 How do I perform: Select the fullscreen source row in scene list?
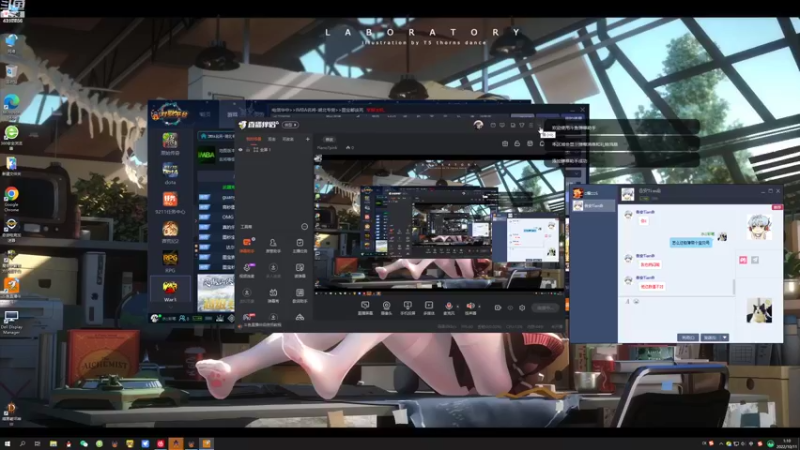pos(274,150)
